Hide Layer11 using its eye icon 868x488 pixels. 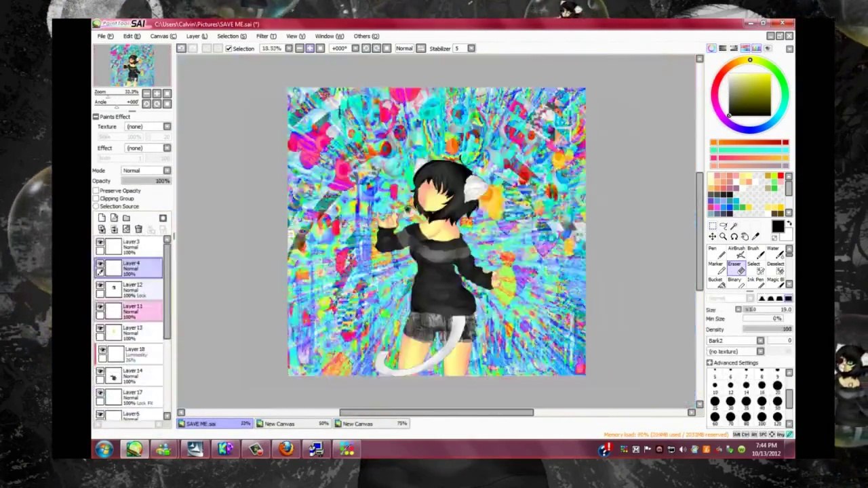[x=100, y=308]
